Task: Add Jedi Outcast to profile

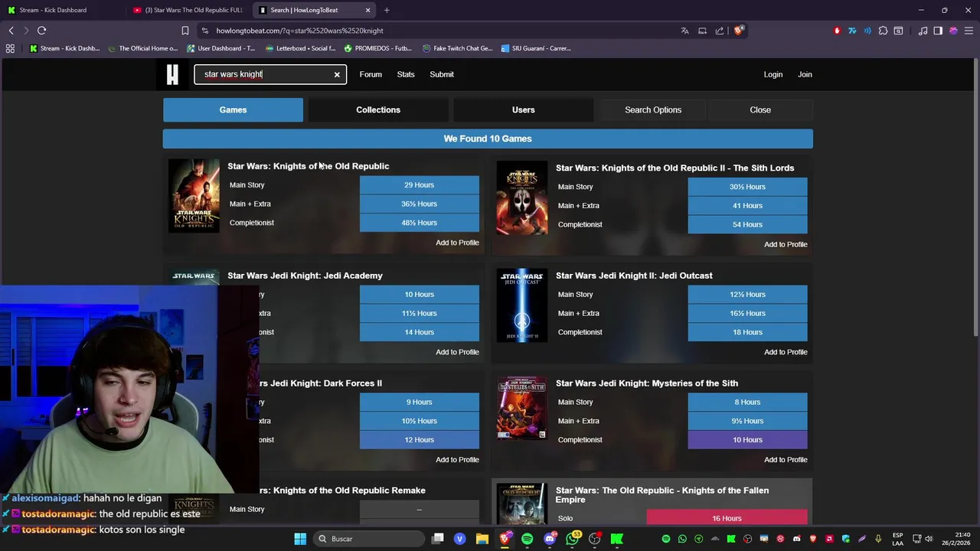Action: click(x=786, y=352)
